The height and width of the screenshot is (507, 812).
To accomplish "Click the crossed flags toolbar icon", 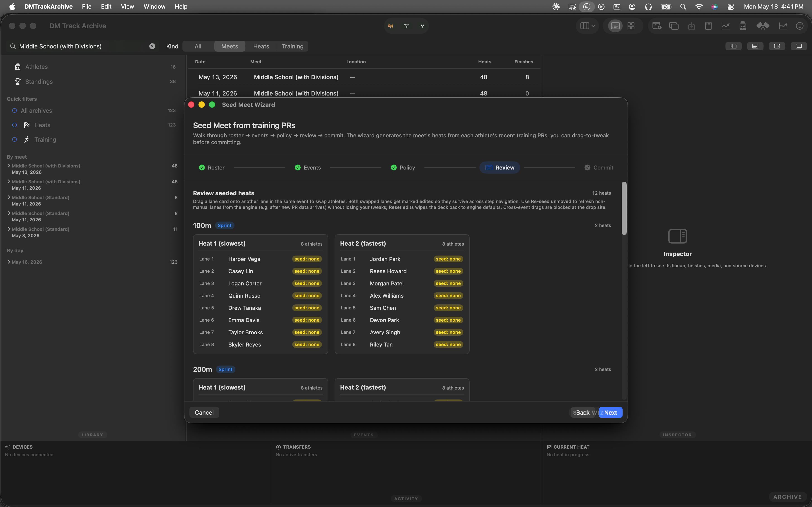I will (763, 26).
